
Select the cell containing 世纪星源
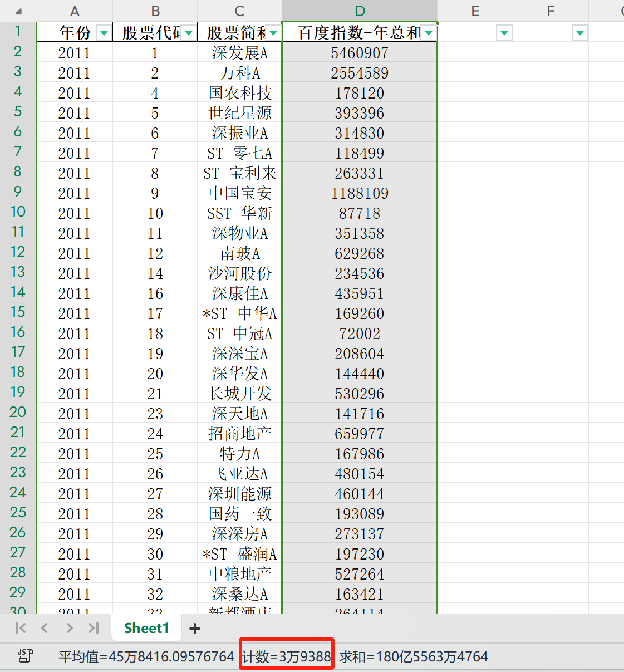tap(239, 113)
